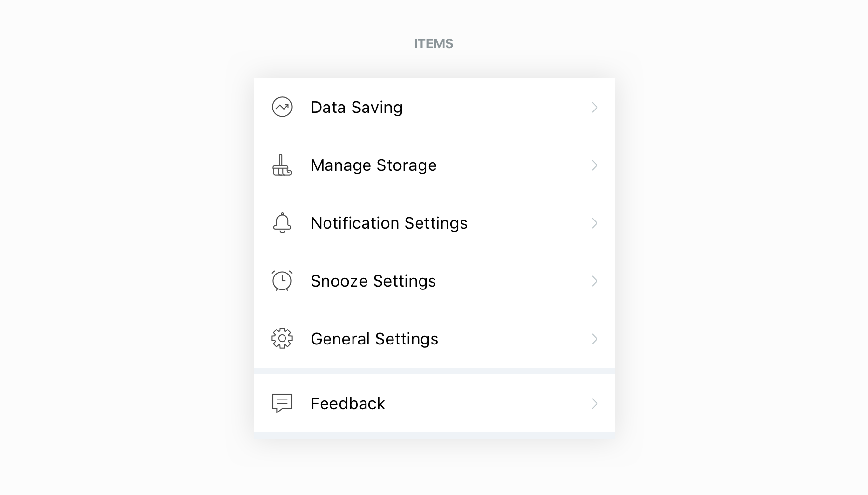868x495 pixels.
Task: Click the ITEMS section heading
Action: coord(434,43)
